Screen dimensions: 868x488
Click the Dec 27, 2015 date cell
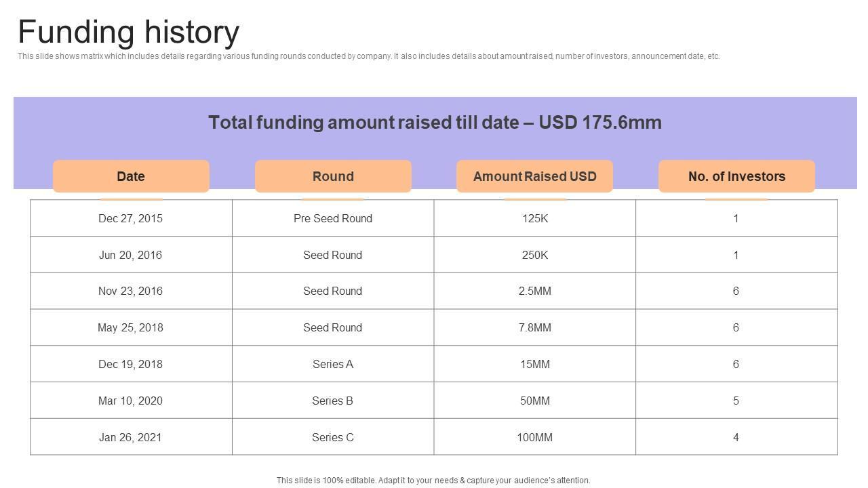point(130,218)
